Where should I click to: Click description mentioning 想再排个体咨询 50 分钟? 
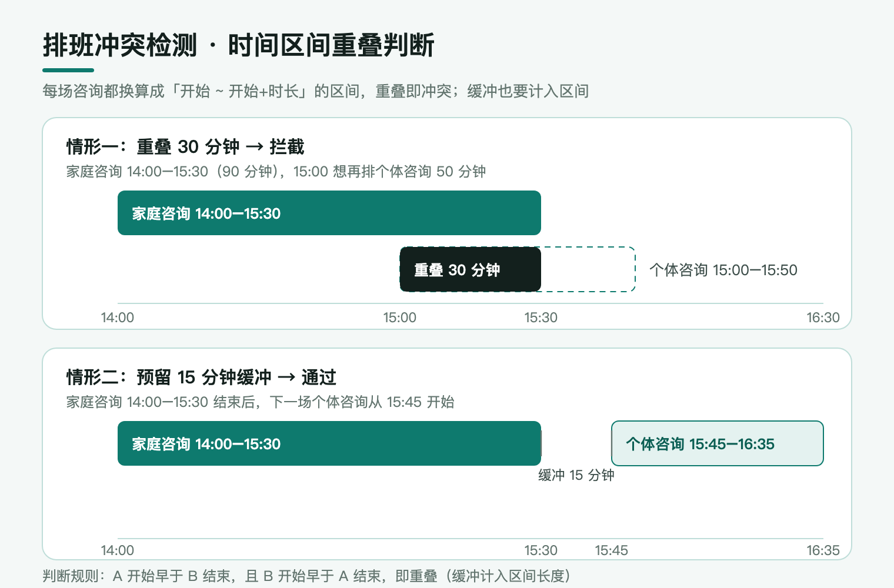click(276, 172)
